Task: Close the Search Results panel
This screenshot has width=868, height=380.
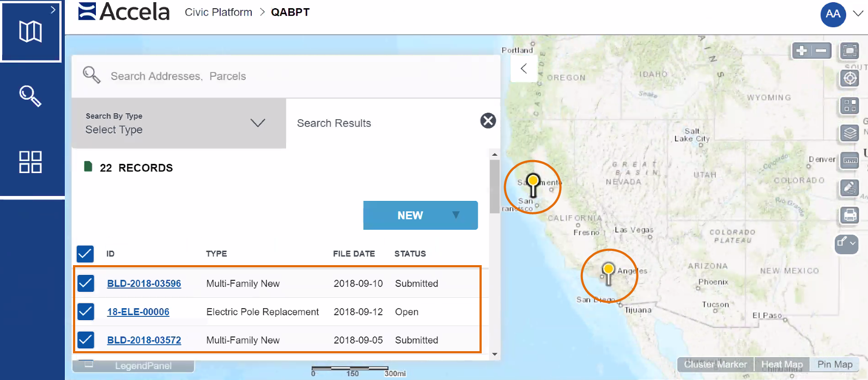Action: 488,121
